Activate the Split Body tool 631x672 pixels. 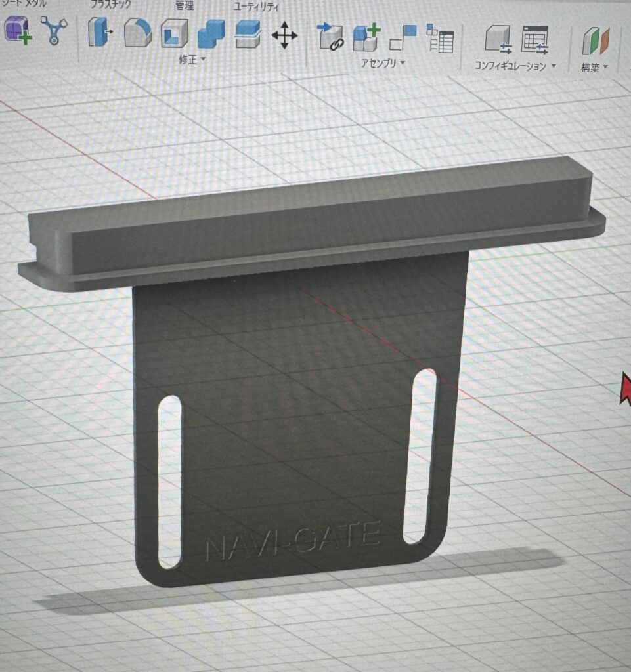[x=248, y=34]
